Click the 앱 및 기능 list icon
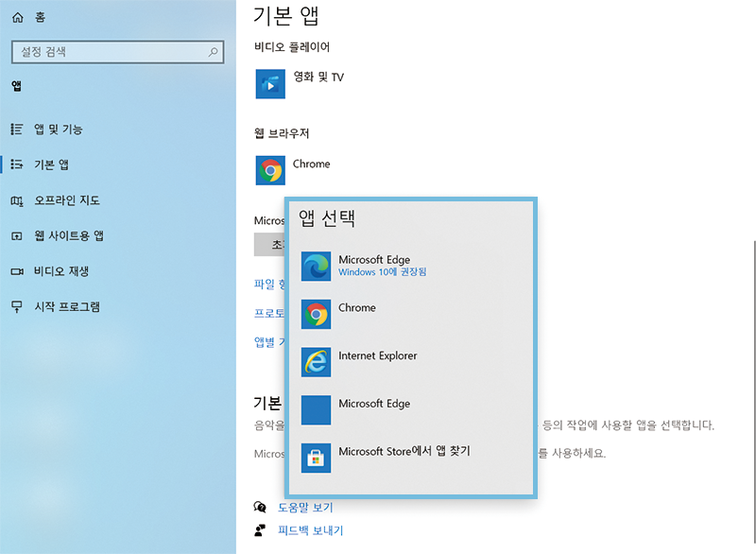 pos(17,130)
